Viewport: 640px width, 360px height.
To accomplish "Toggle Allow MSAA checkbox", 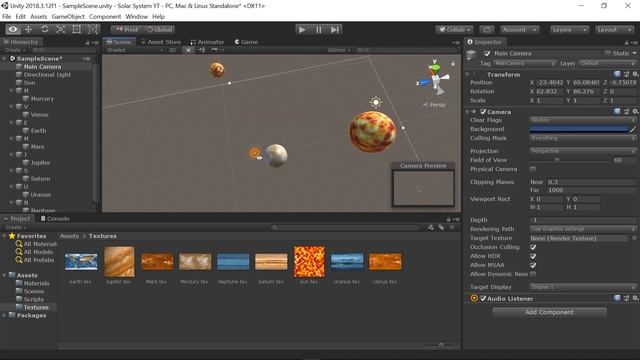I will (x=533, y=265).
